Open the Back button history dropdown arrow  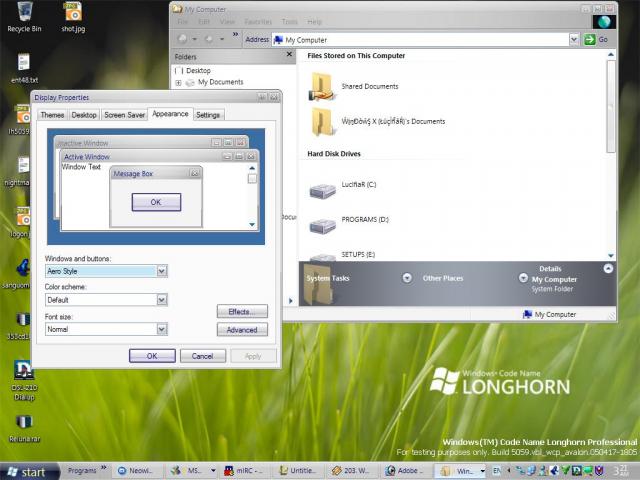point(195,39)
